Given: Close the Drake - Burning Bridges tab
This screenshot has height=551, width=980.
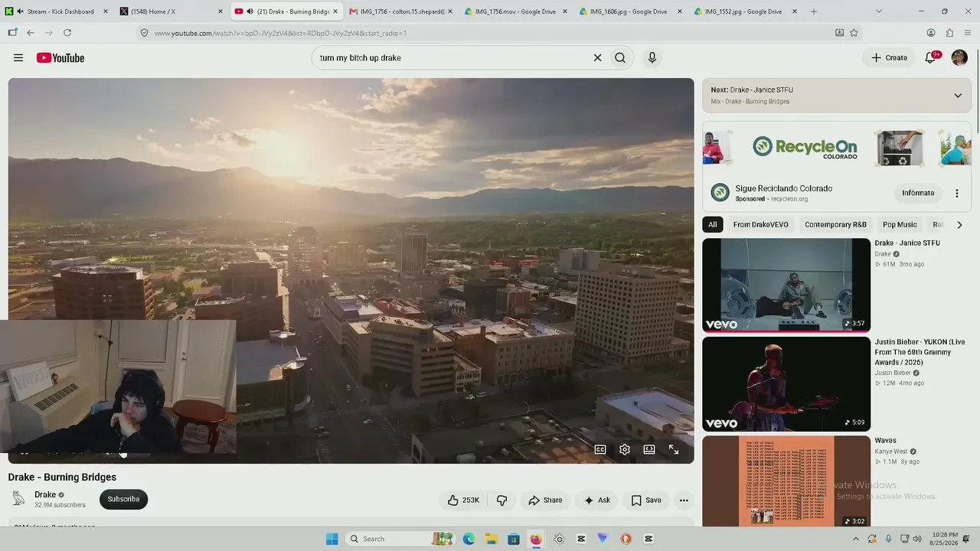Looking at the screenshot, I should (x=335, y=11).
